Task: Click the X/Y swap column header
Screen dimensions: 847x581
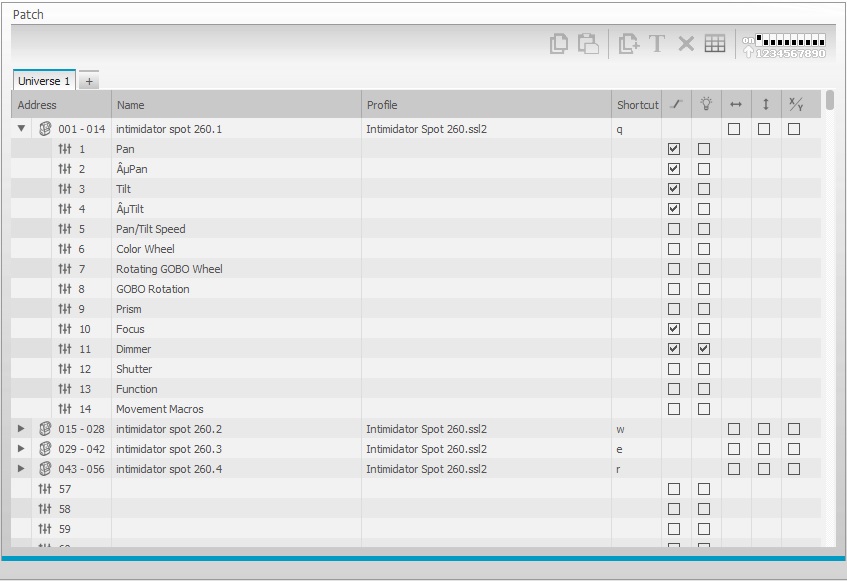Action: [796, 104]
